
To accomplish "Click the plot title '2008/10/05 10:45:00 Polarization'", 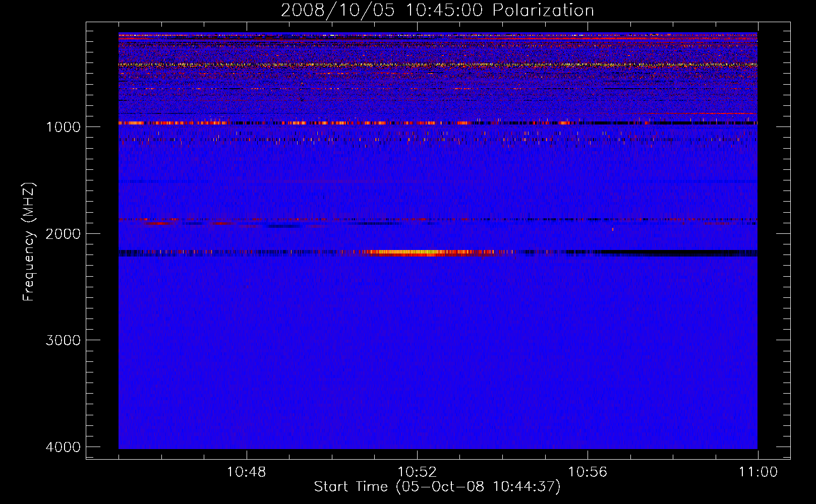I will (437, 10).
